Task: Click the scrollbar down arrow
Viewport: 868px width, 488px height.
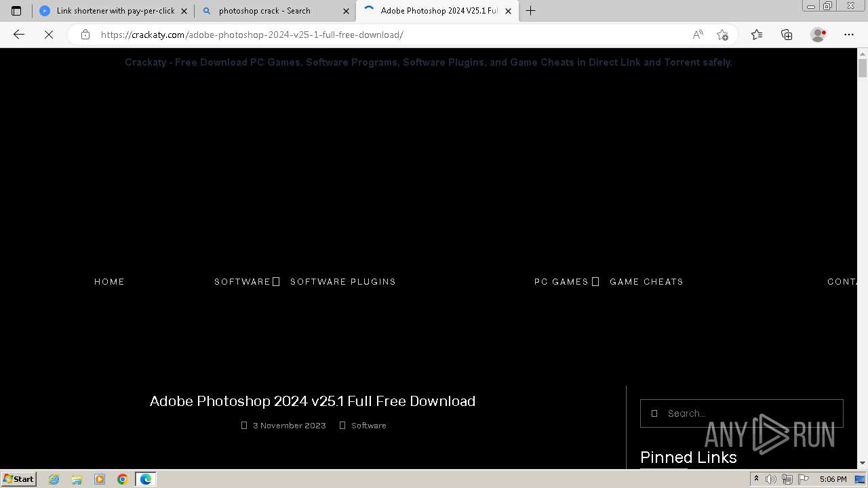Action: (x=863, y=463)
